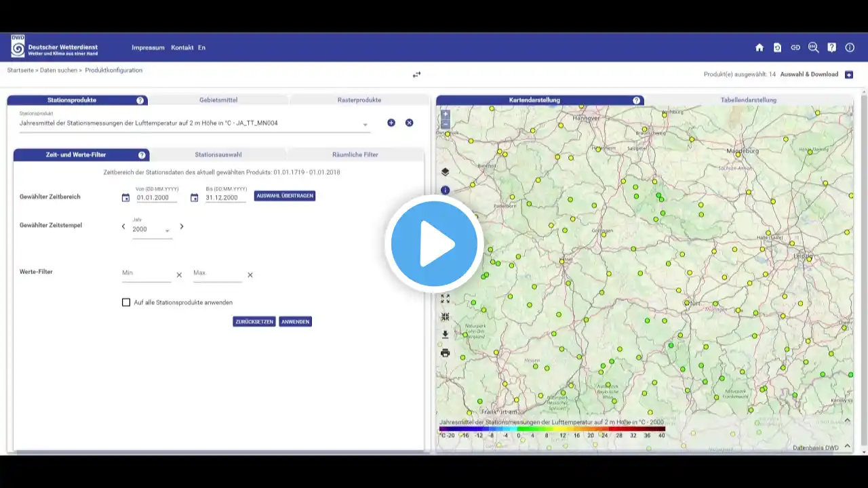Open the magnifier search icon in header

[814, 47]
